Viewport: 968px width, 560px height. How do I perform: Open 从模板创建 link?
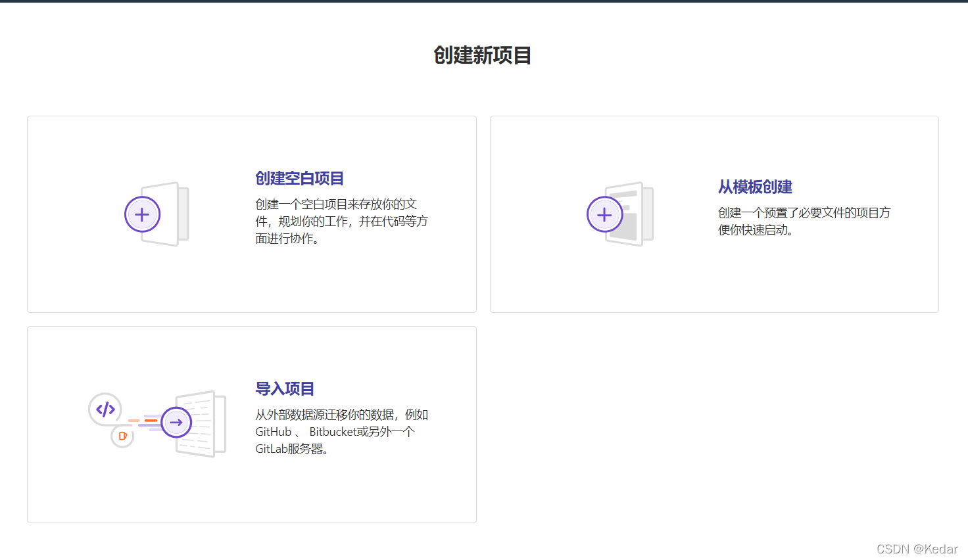[755, 187]
